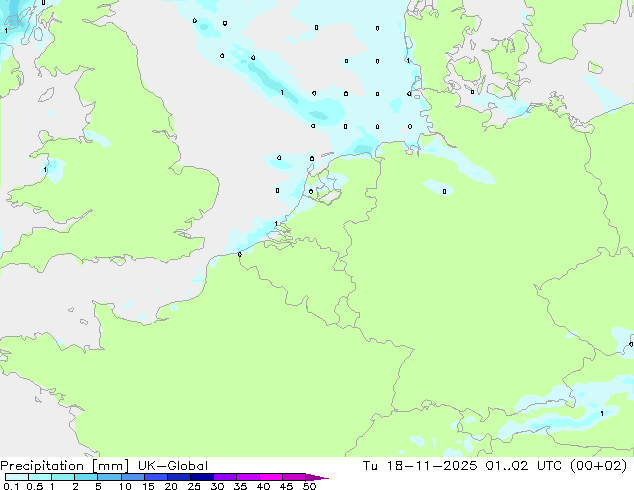This screenshot has height=490, width=634.
Task: Click the "50" legend label
Action: (309, 486)
